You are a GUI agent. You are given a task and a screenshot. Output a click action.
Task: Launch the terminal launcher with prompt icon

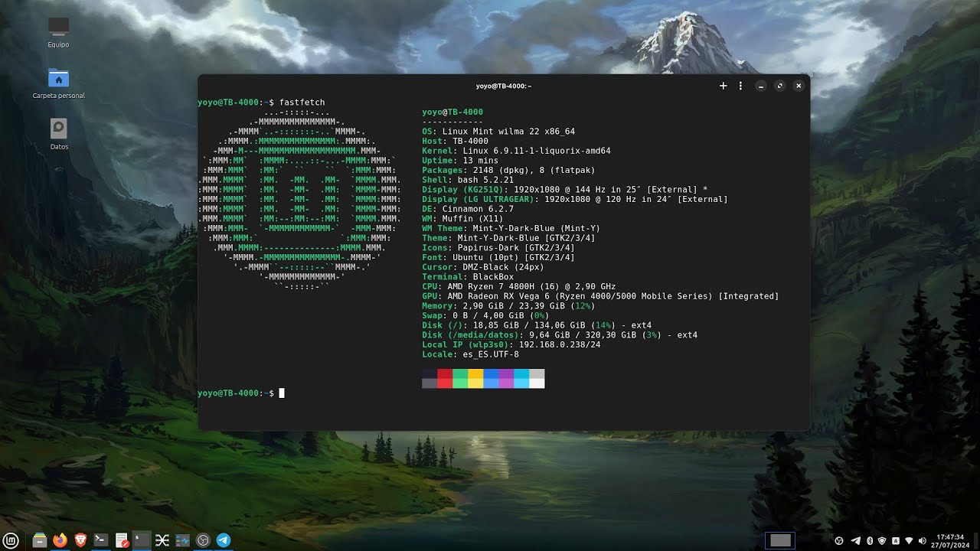100,540
